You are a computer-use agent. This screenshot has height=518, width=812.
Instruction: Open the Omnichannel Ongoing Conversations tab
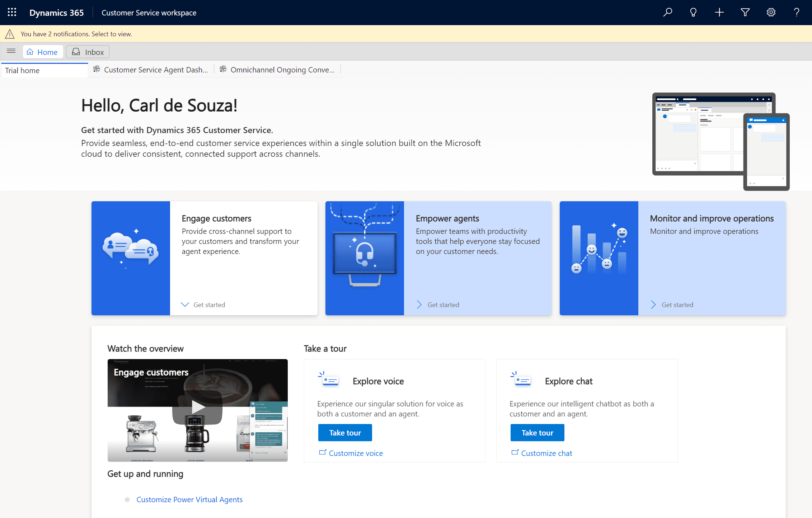(x=278, y=70)
